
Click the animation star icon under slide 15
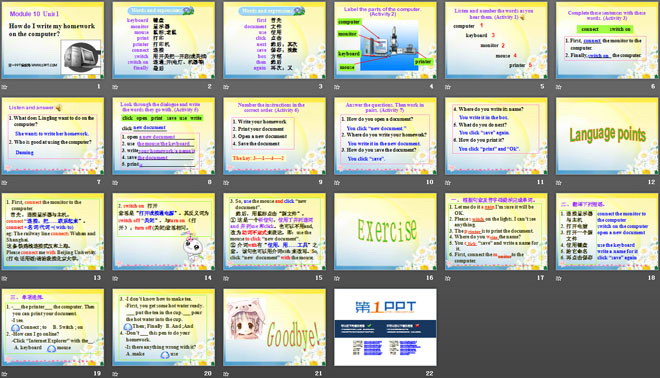(x=226, y=278)
